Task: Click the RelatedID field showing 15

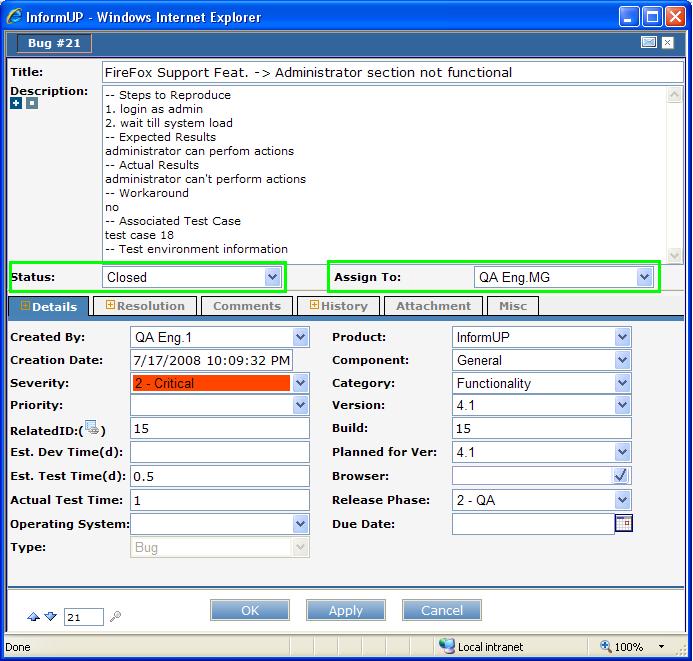Action: click(x=220, y=428)
